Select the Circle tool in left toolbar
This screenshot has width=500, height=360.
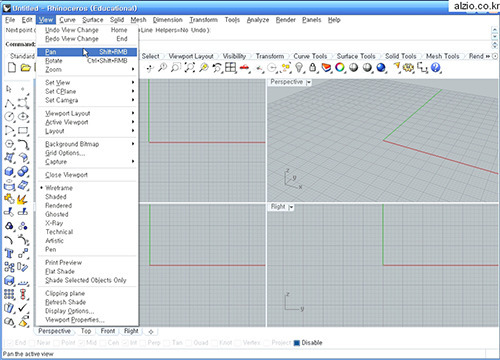[x=9, y=117]
